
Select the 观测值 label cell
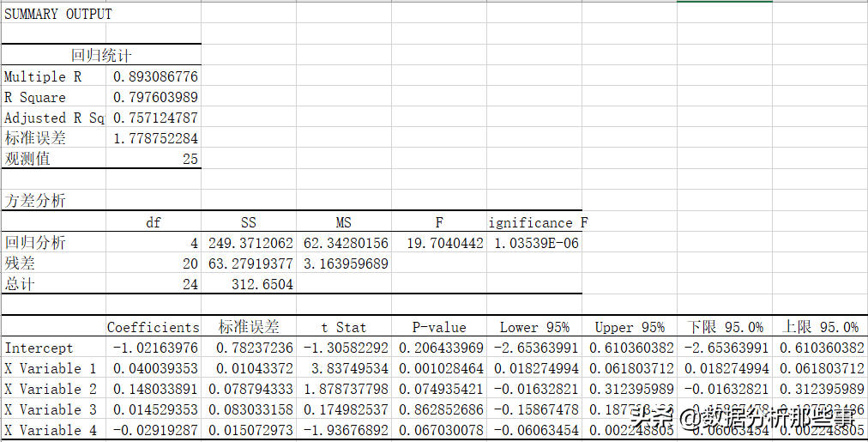(x=27, y=159)
